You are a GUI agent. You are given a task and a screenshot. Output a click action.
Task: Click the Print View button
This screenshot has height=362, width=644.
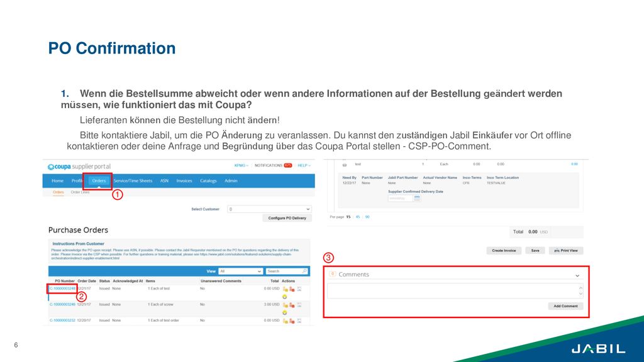pyautogui.click(x=566, y=250)
